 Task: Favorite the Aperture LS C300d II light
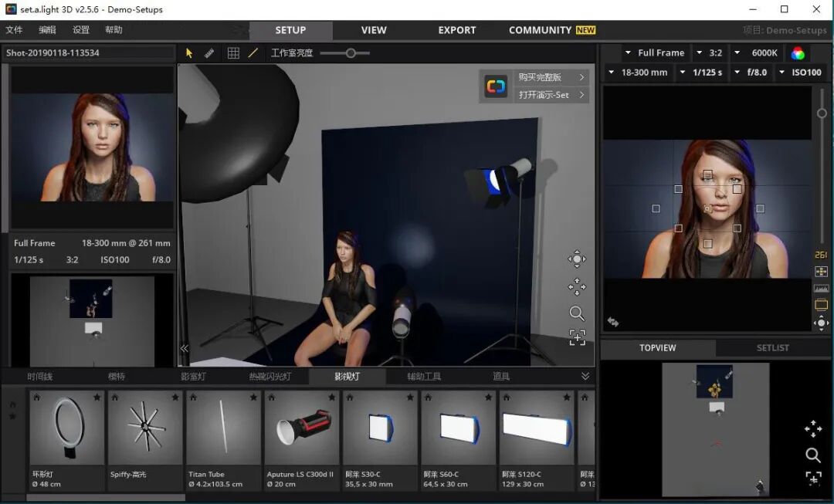coord(331,397)
